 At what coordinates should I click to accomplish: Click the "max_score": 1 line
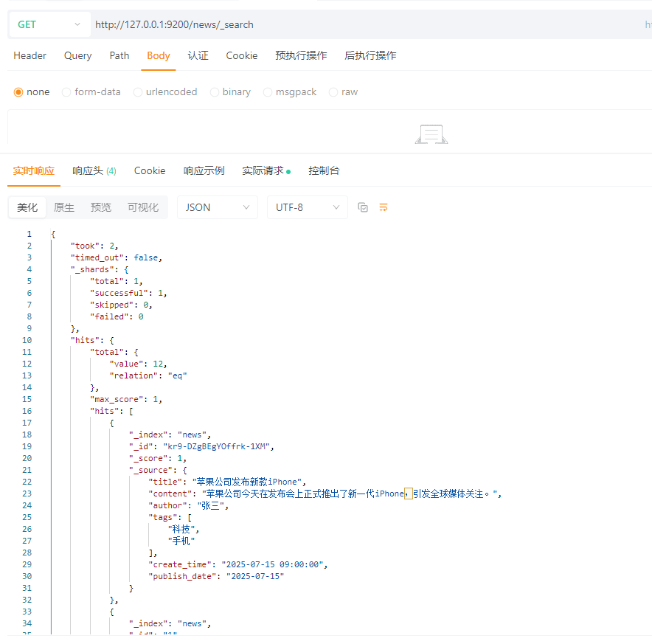pos(126,399)
